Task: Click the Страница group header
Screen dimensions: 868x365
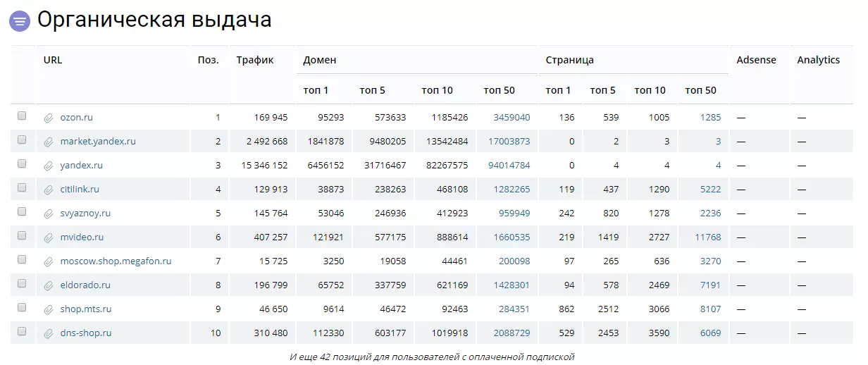Action: pyautogui.click(x=569, y=60)
